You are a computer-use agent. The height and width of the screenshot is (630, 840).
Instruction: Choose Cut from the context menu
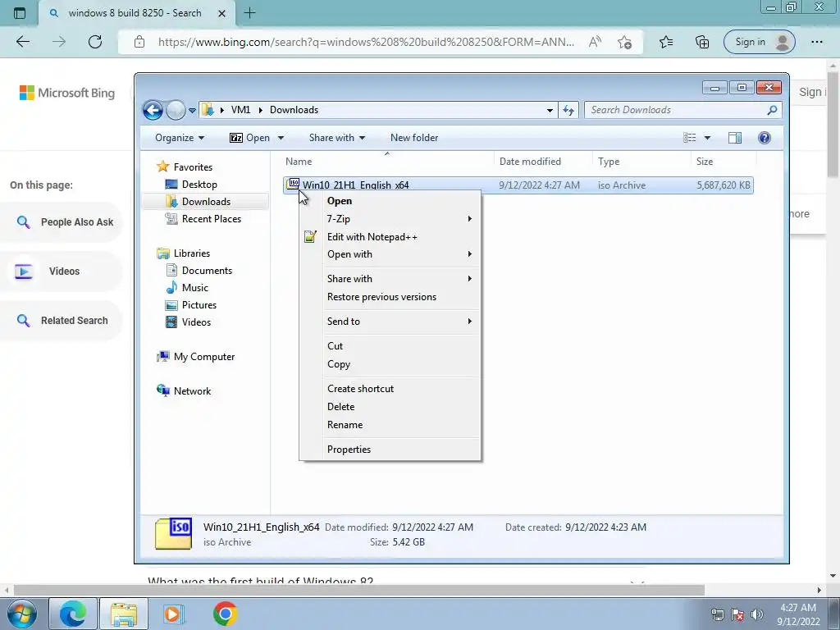pos(390,346)
